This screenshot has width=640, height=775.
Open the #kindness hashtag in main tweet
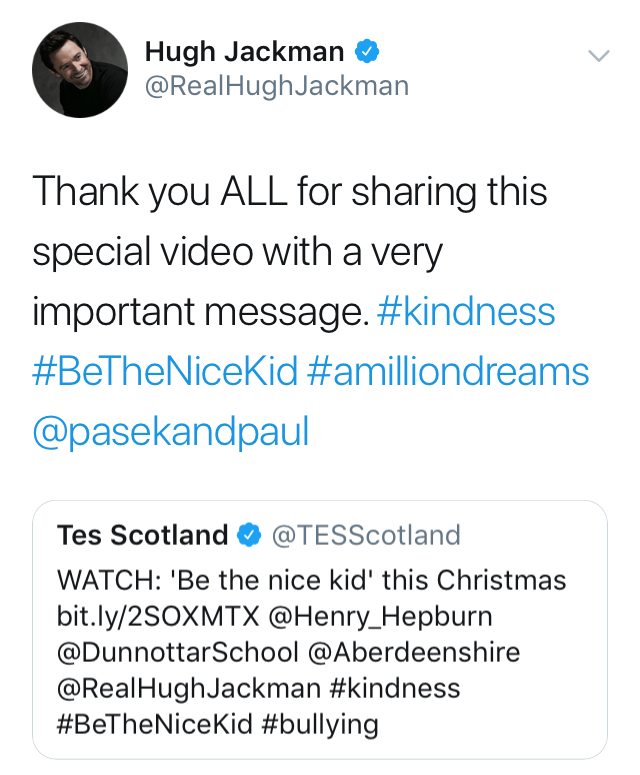pos(467,312)
